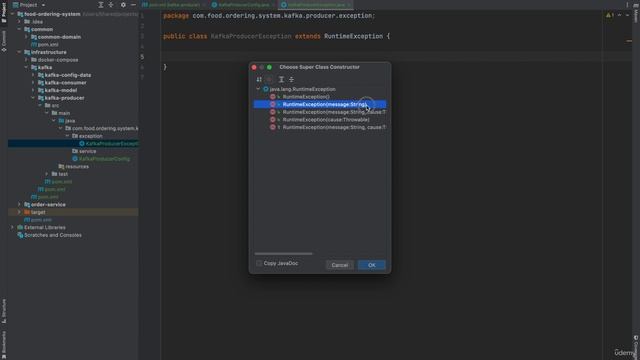Expand kafka-config-data module
The width and height of the screenshot is (640, 360).
(33, 75)
